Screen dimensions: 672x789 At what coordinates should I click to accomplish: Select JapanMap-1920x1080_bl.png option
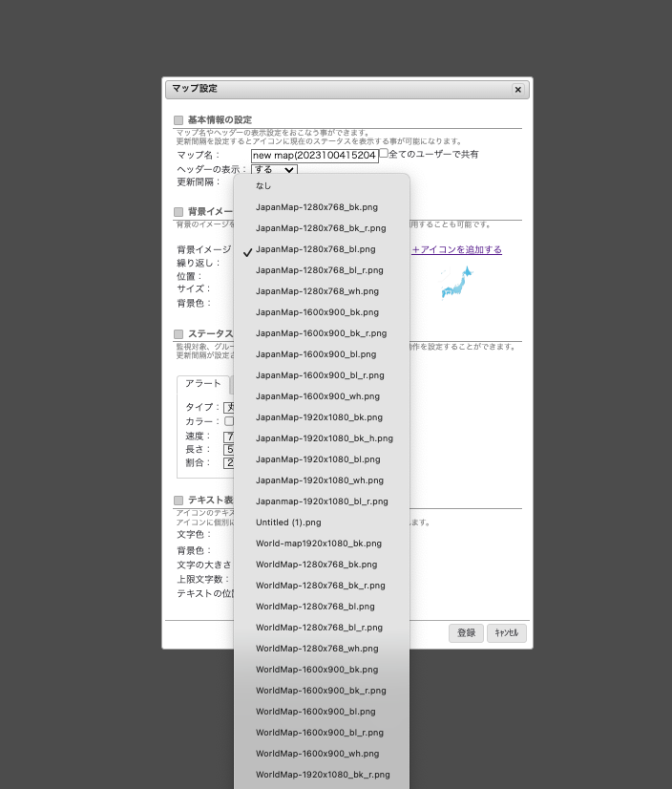tap(322, 459)
